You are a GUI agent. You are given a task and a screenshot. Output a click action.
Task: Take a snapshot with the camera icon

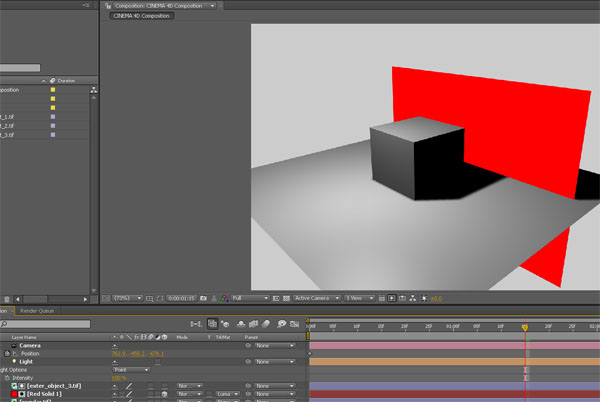(x=204, y=298)
